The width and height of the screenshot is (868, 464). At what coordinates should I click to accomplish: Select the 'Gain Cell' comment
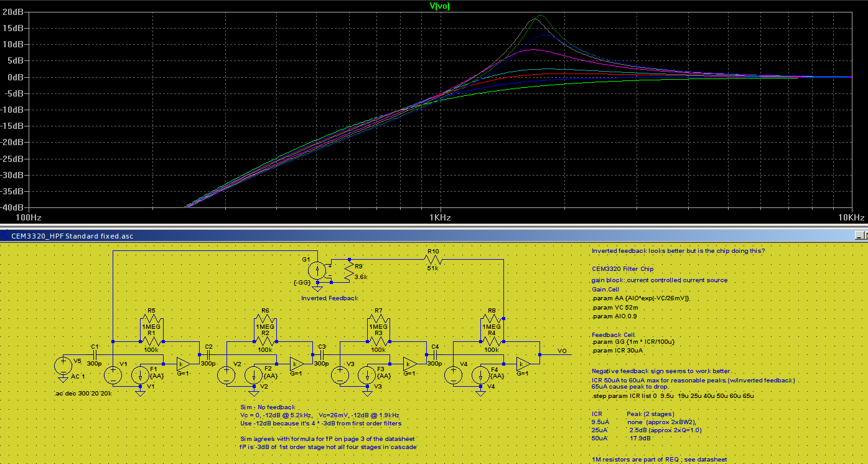coord(607,290)
